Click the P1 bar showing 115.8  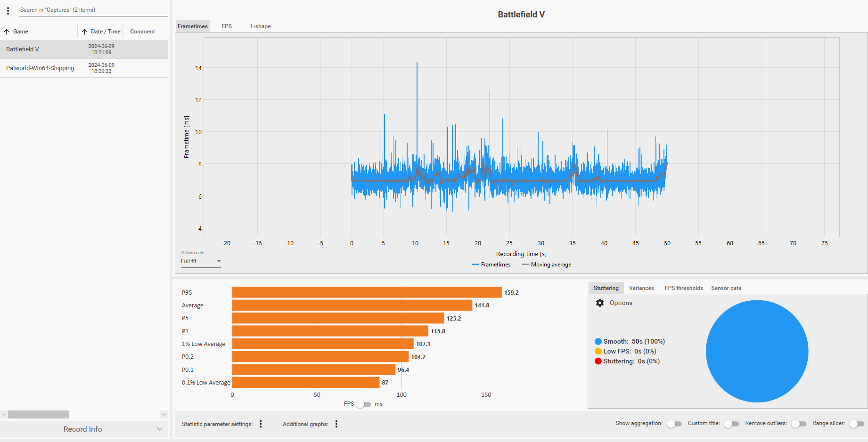point(330,331)
